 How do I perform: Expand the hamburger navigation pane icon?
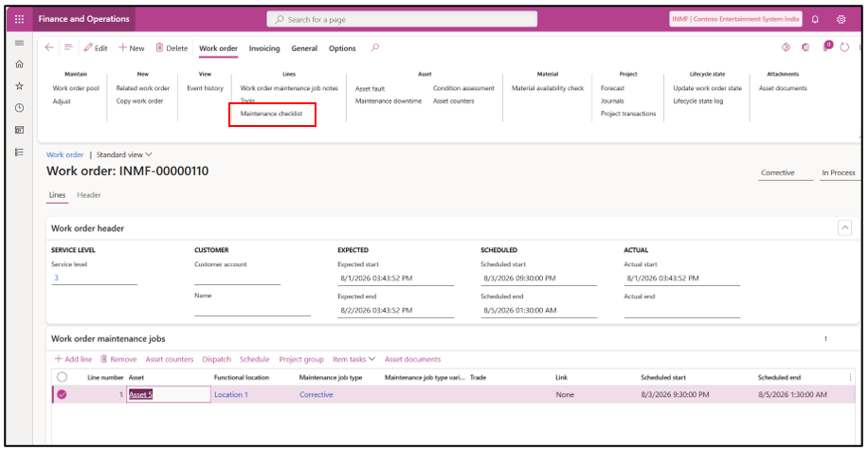click(x=19, y=44)
